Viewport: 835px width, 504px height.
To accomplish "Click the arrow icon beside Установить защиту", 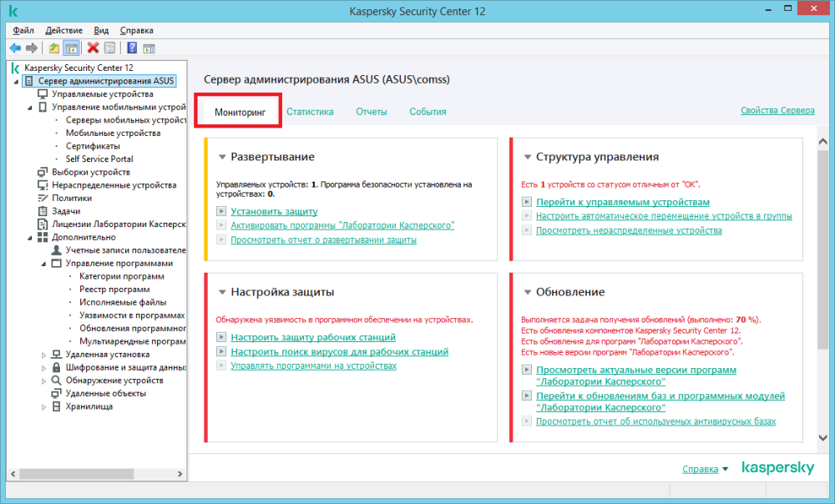I will coord(221,211).
